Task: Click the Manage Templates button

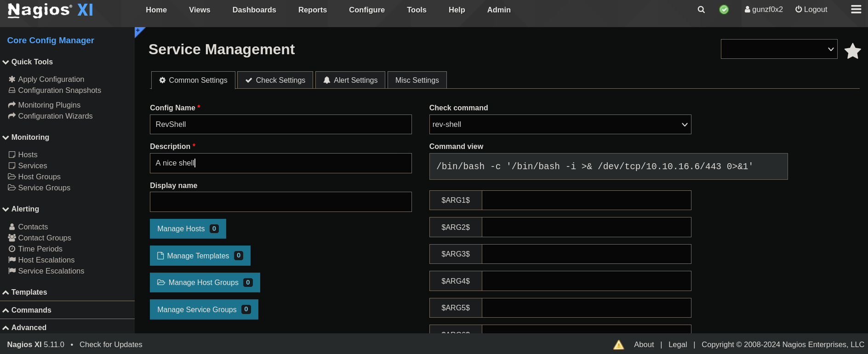Action: click(x=200, y=256)
